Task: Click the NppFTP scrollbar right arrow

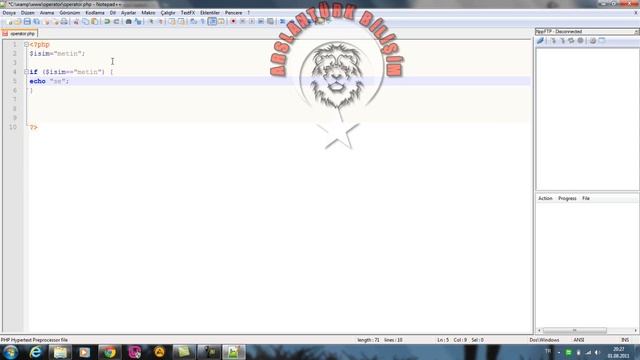Action: tap(636, 330)
